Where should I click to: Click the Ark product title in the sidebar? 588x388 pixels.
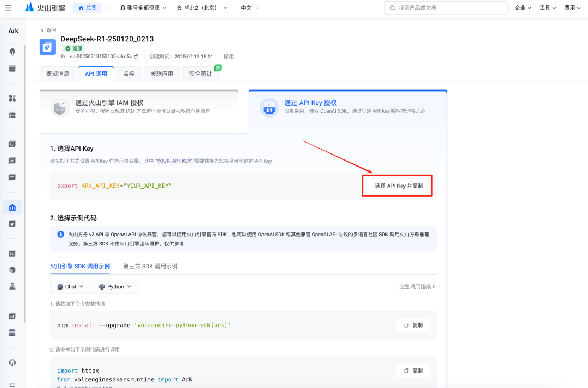pyautogui.click(x=14, y=31)
